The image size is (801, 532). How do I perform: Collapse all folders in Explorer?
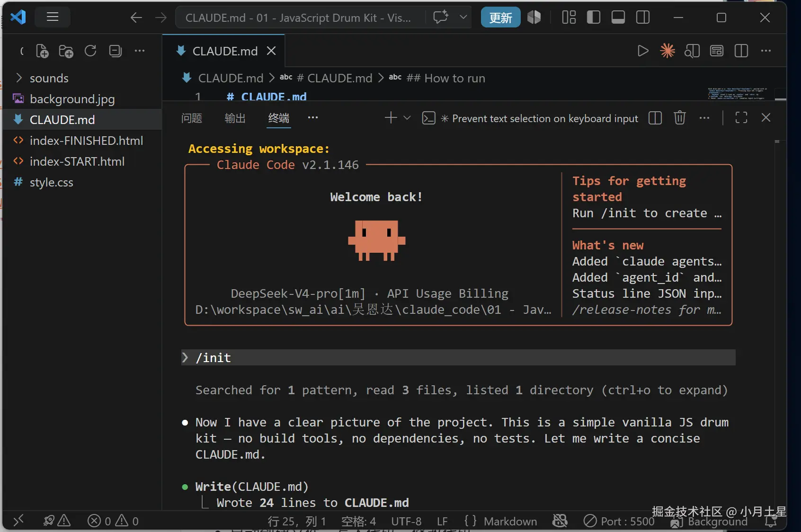pyautogui.click(x=115, y=51)
